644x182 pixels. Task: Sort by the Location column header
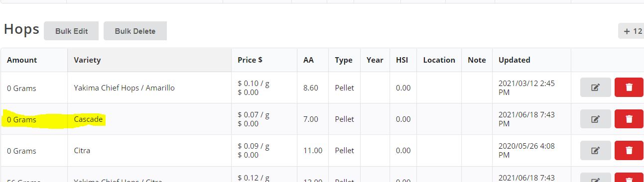click(439, 60)
